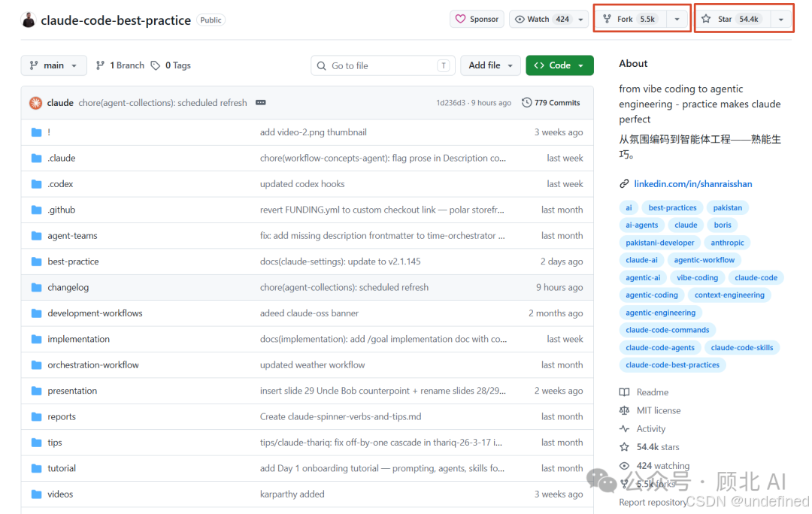The image size is (812, 514).
Task: Open the main branch selector dropdown
Action: coord(54,65)
